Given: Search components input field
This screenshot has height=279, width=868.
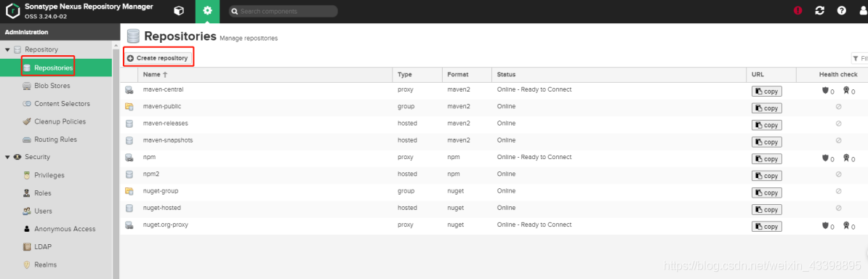Looking at the screenshot, I should click(x=283, y=11).
